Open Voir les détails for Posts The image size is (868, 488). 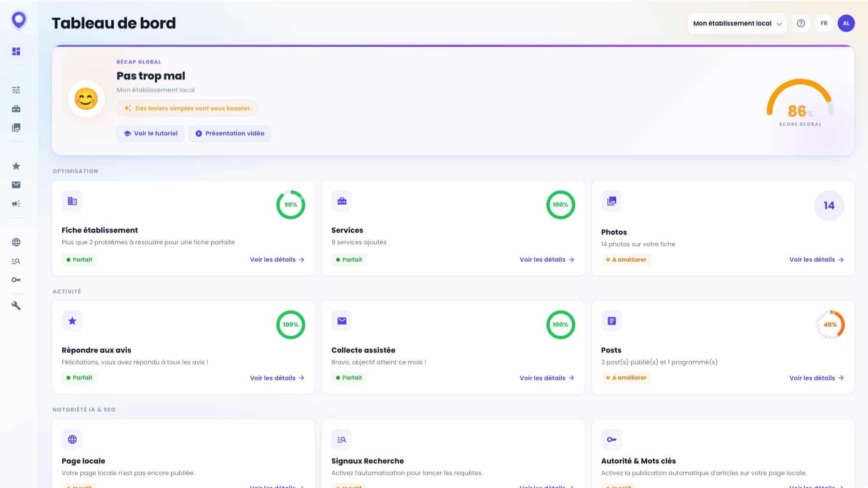coord(816,378)
